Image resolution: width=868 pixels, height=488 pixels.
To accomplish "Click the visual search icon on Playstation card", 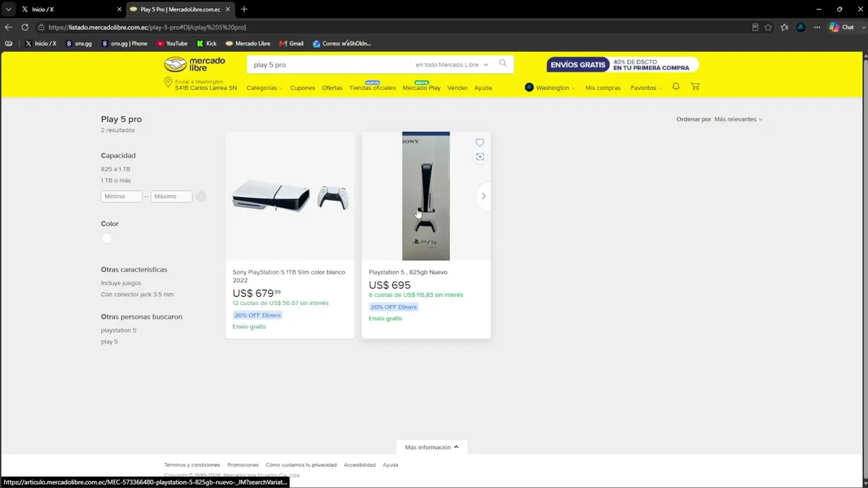I will click(x=479, y=157).
